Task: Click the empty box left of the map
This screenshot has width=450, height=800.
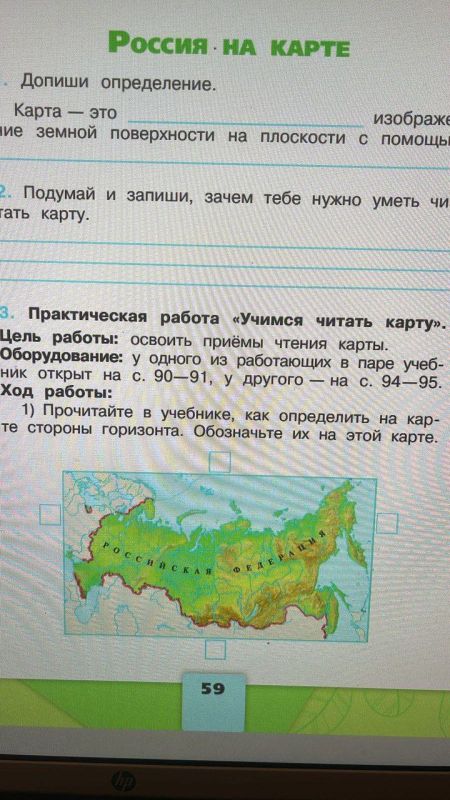Action: pos(50,514)
